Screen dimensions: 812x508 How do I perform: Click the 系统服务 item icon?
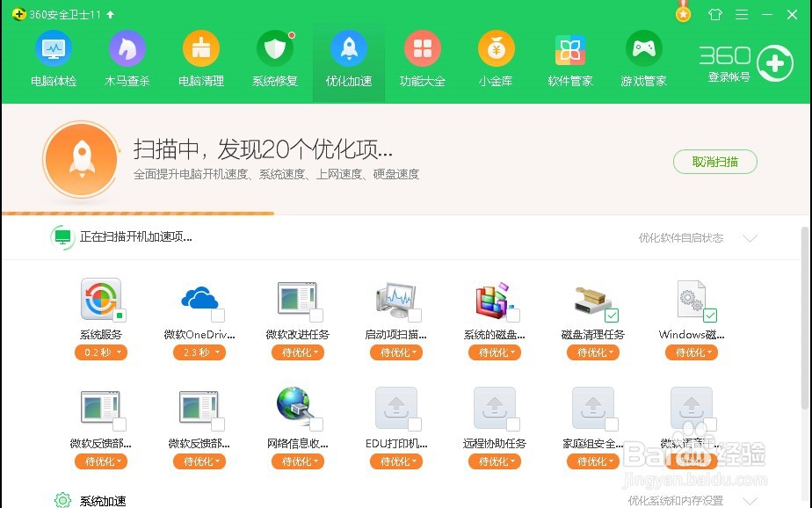coord(101,299)
